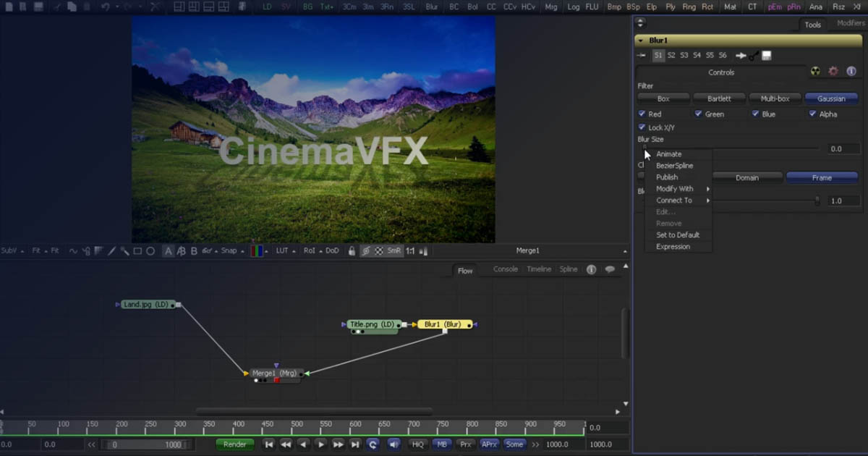Click the Text+ tool icon
This screenshot has height=456, width=868.
[x=325, y=7]
